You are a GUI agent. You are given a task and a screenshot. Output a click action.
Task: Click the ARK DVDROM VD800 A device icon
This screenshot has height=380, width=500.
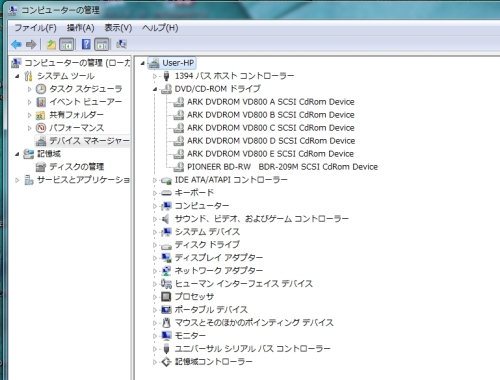(179, 102)
